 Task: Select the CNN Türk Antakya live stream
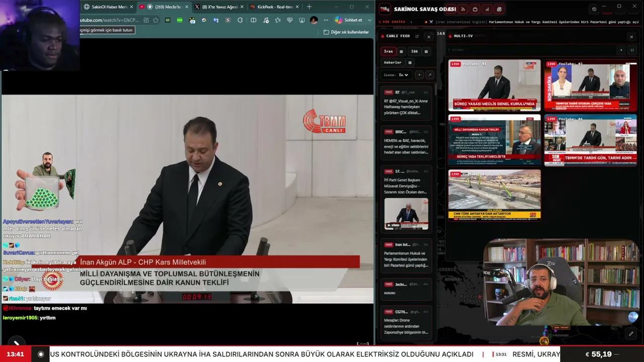coord(495,195)
